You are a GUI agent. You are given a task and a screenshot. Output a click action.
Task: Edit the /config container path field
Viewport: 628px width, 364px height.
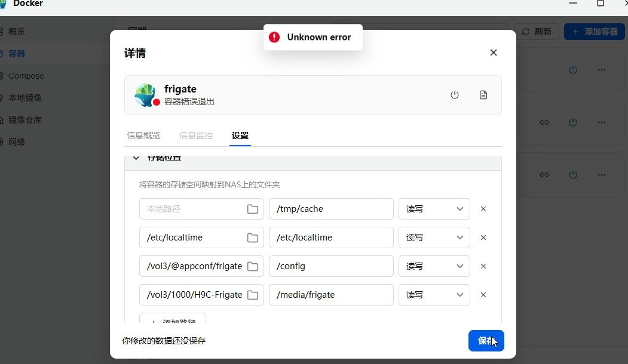point(331,266)
